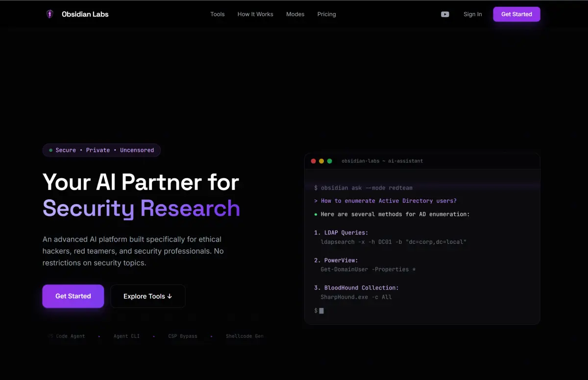This screenshot has height=380, width=588.
Task: Click the Sign In link
Action: [x=473, y=14]
